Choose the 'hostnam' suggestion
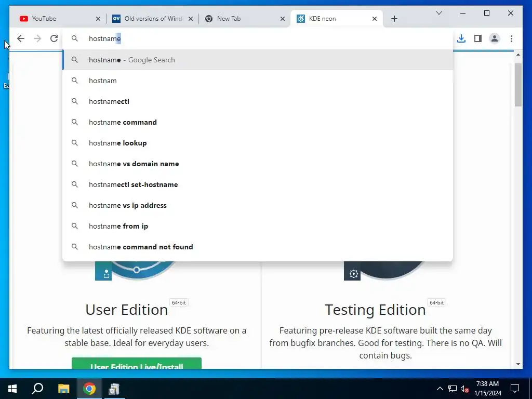The image size is (532, 399). [x=258, y=81]
